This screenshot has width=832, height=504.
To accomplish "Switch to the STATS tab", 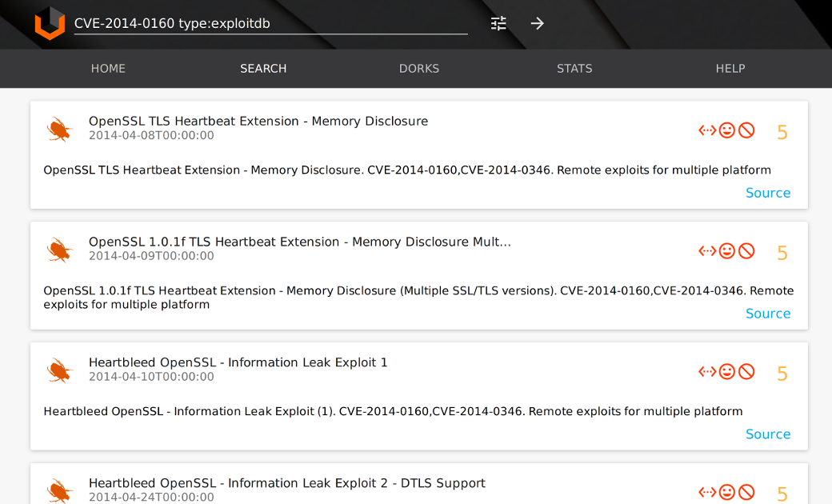I will (574, 69).
